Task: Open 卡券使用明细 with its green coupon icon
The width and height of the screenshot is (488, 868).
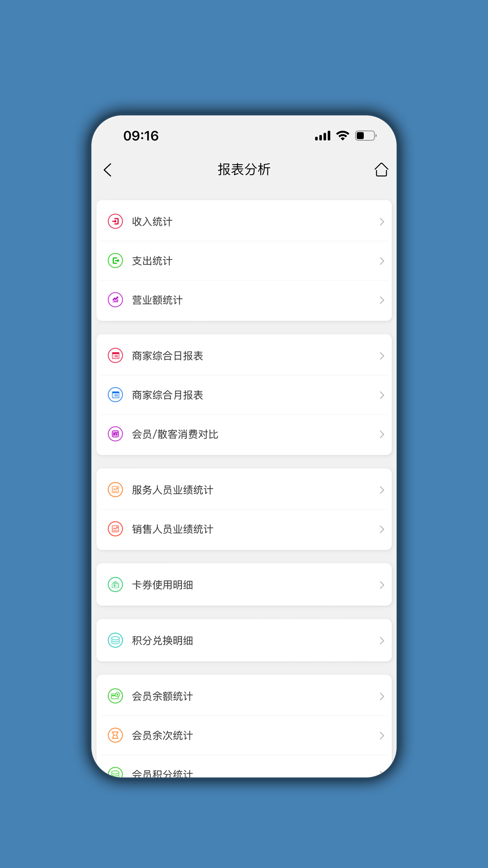Action: click(115, 585)
